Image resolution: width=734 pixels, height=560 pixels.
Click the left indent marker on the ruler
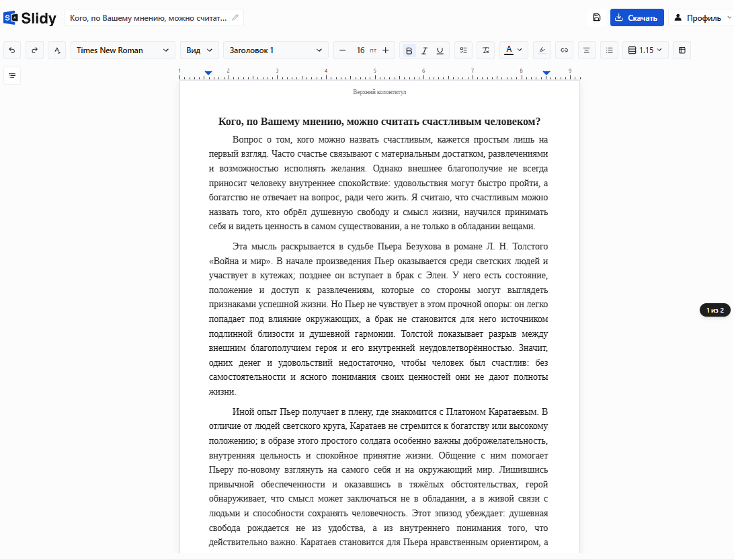point(208,73)
